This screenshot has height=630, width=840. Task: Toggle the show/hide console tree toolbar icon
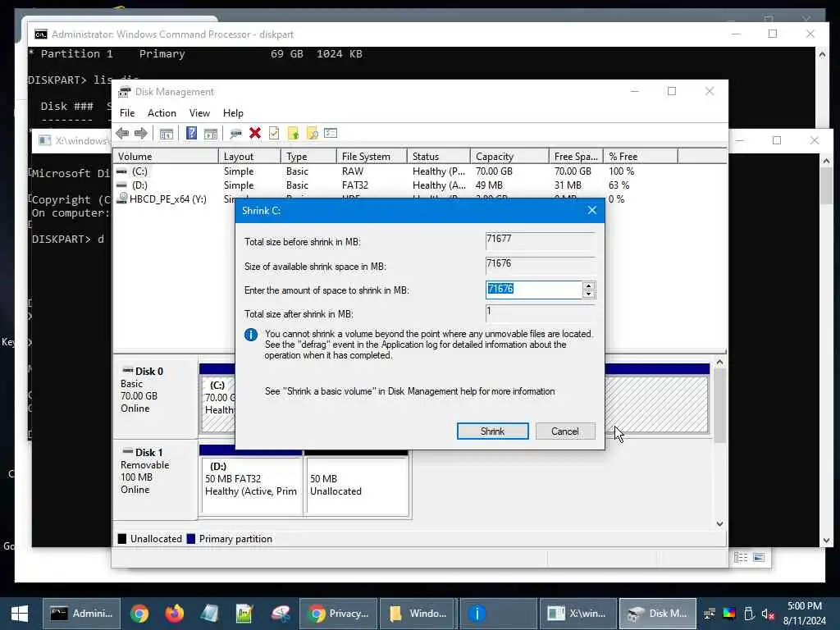point(166,134)
